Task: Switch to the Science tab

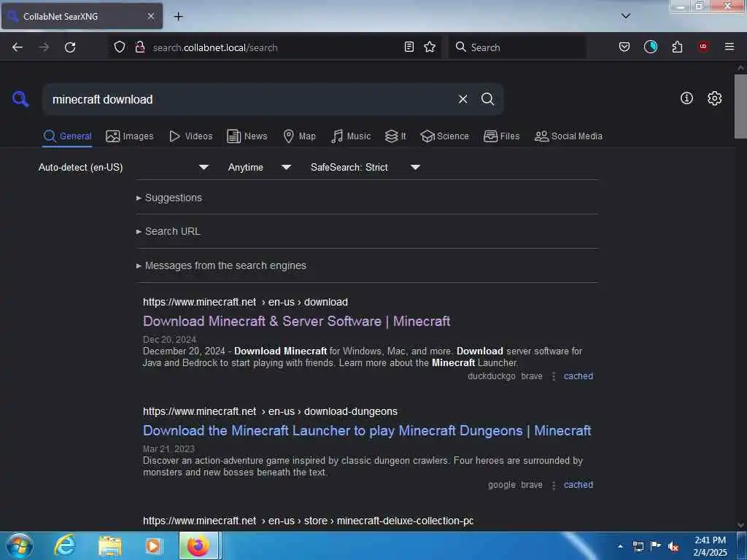Action: [x=444, y=136]
